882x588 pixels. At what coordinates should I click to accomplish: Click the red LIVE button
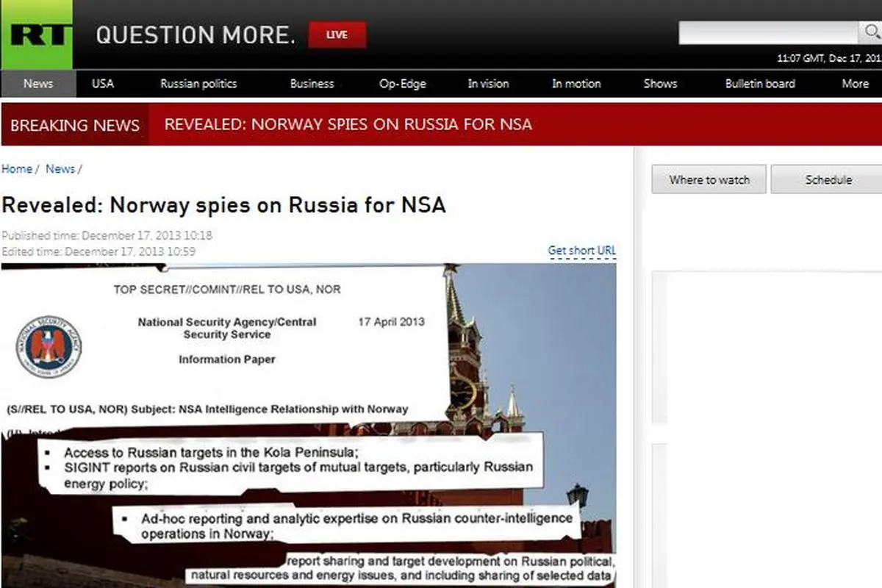[x=337, y=35]
